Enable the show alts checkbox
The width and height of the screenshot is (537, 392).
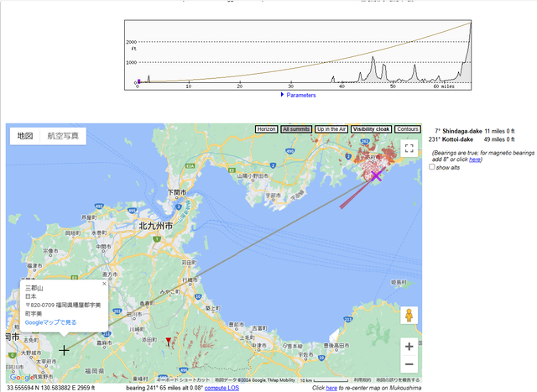point(432,167)
